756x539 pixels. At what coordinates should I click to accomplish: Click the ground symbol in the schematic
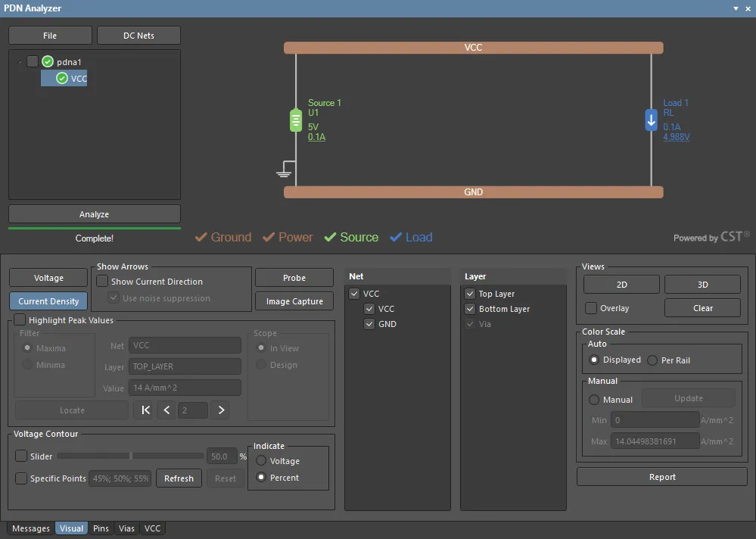[284, 173]
